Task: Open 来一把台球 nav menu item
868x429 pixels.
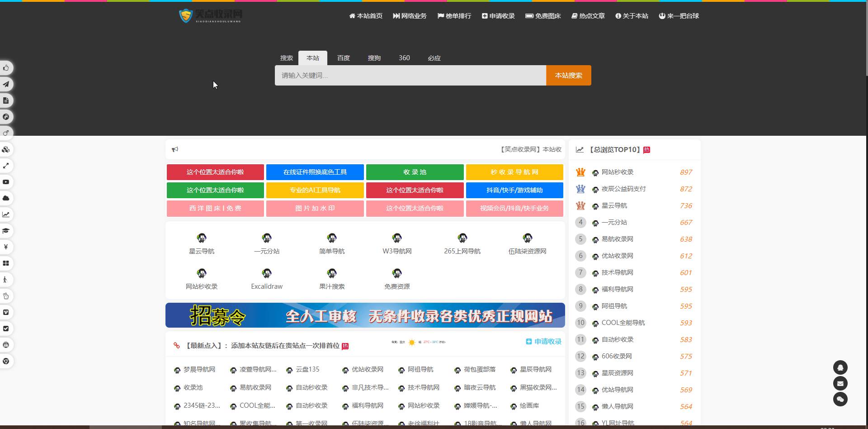Action: coord(679,16)
